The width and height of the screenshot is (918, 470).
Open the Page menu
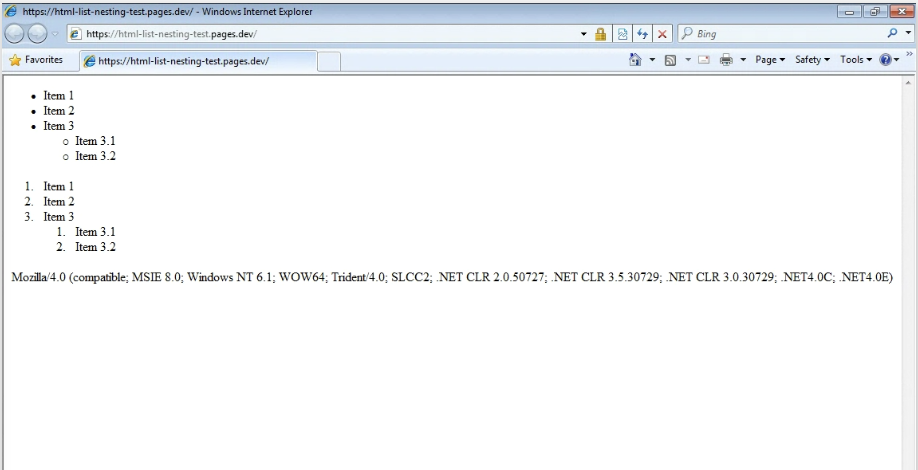[x=769, y=60]
